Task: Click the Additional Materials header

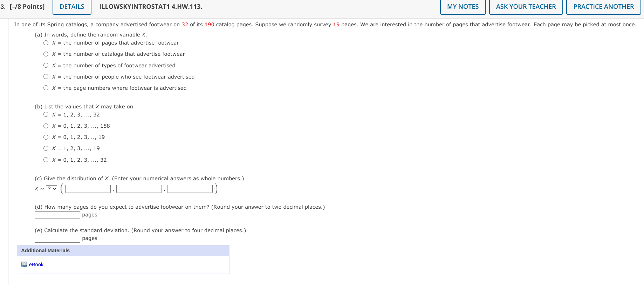Action: pyautogui.click(x=45, y=250)
